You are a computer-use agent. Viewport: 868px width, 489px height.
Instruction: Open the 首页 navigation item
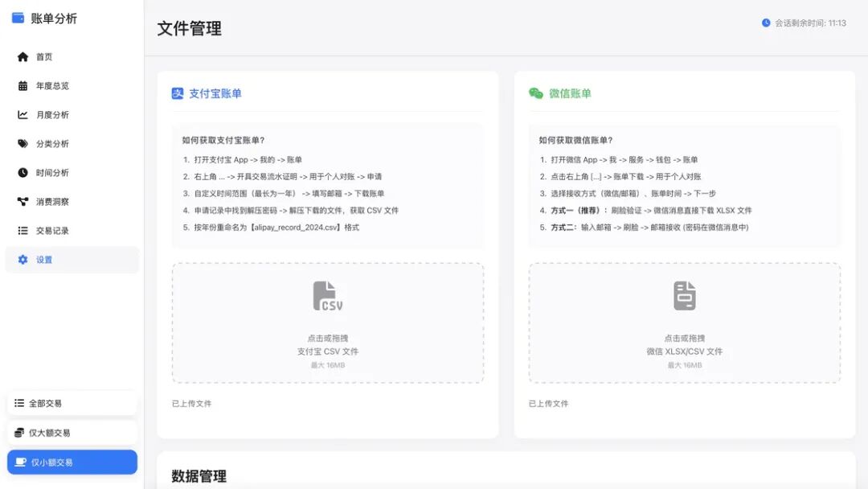click(72, 57)
